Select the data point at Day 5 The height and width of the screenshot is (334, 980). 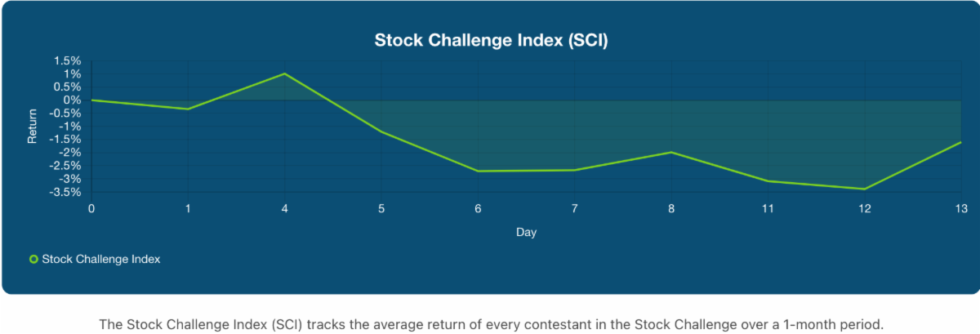[381, 131]
